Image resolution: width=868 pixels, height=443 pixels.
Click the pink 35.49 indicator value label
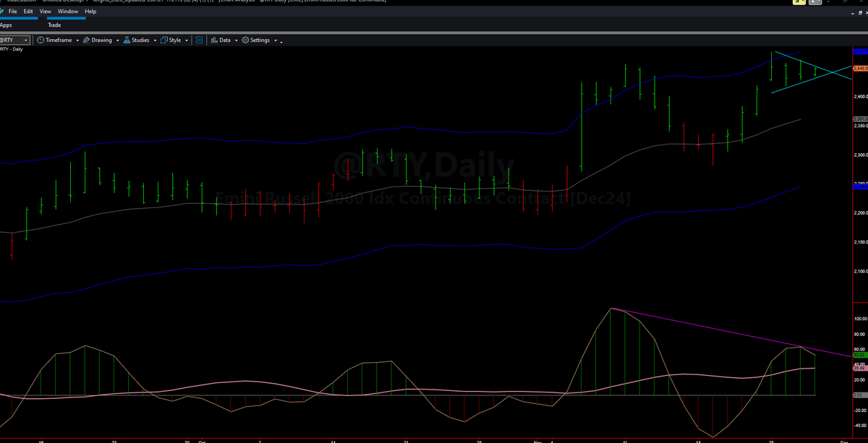pyautogui.click(x=860, y=368)
